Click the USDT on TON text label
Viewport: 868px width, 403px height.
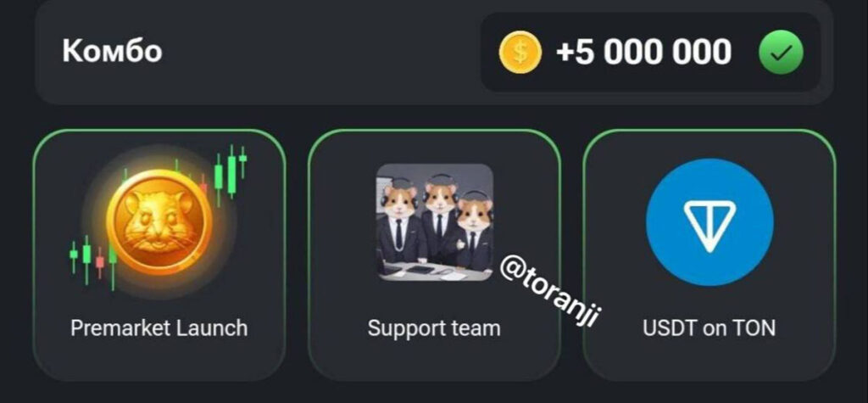pos(709,328)
